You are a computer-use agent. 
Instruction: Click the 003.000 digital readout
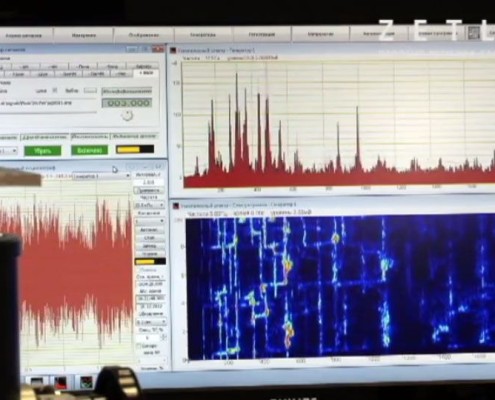coord(127,103)
